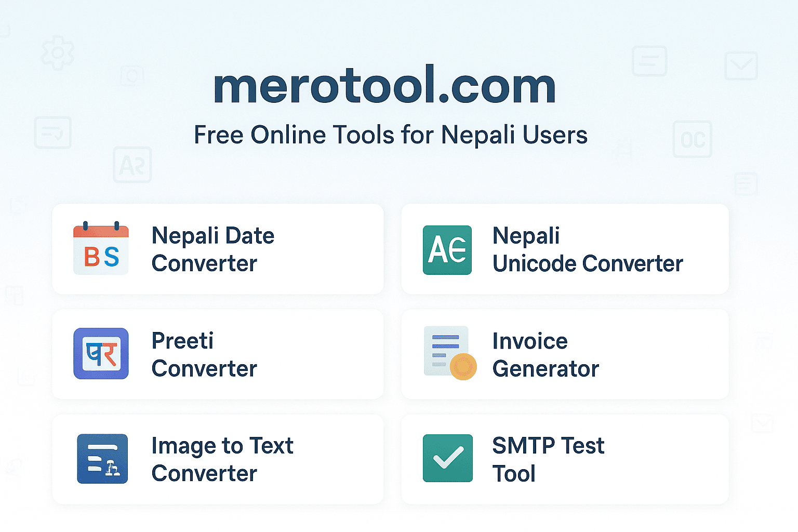Image resolution: width=798 pixels, height=532 pixels.
Task: Click the faint checklist box icon at left
Action: point(52,133)
